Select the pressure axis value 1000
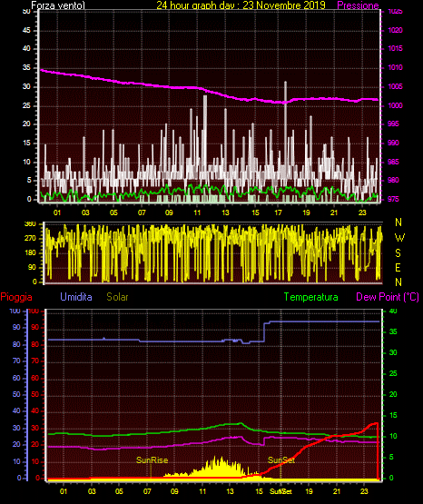Viewport: 423px width, 504px height. click(395, 105)
